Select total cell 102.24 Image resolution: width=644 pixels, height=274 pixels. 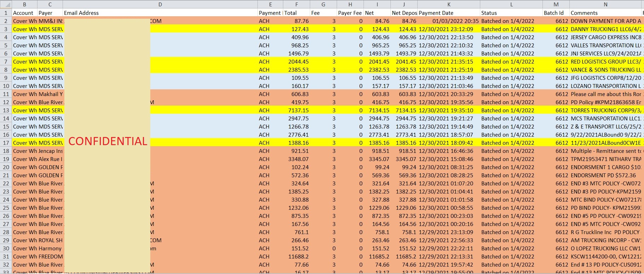(296, 167)
